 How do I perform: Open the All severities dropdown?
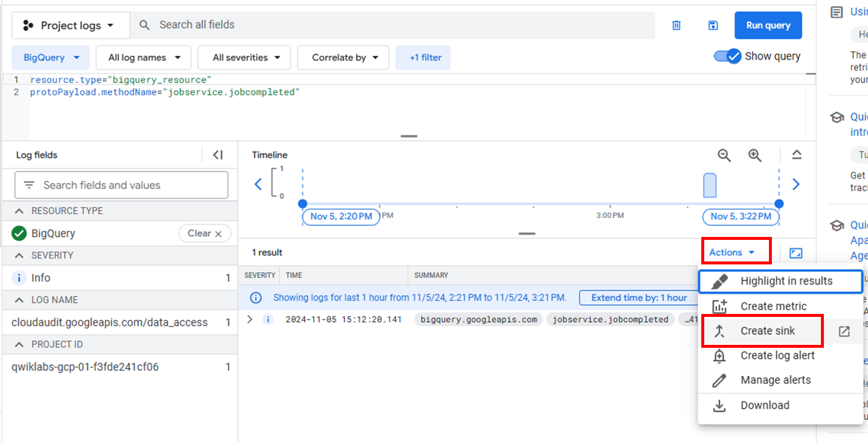(244, 57)
